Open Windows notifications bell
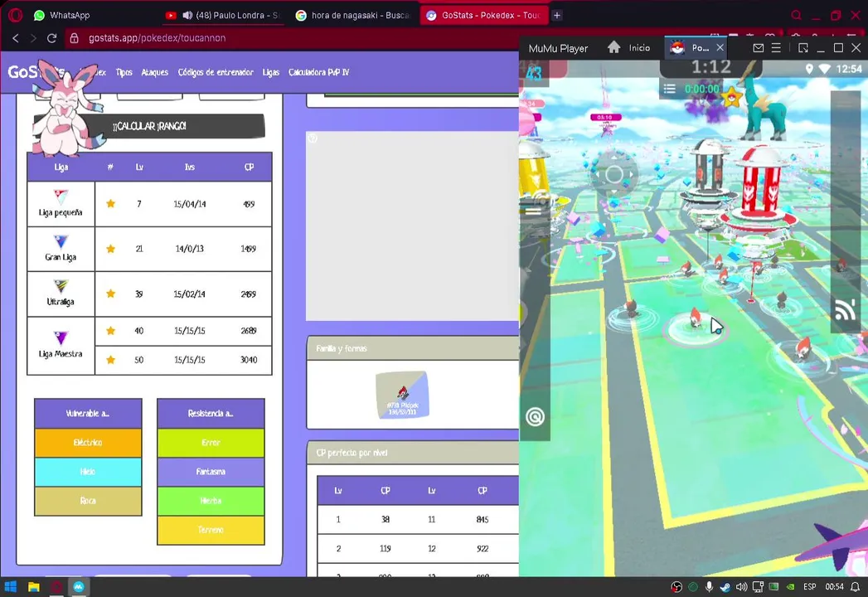This screenshot has width=868, height=597. click(856, 587)
